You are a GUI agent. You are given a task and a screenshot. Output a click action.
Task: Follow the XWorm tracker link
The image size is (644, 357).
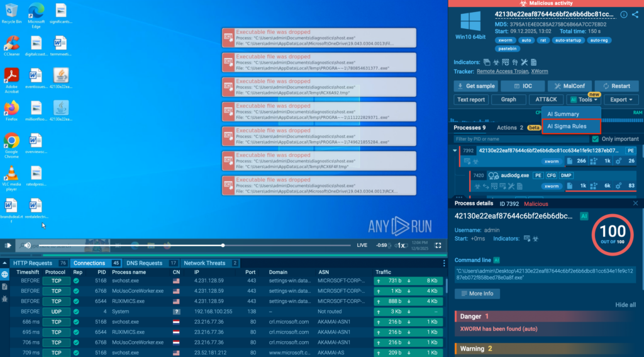point(539,72)
